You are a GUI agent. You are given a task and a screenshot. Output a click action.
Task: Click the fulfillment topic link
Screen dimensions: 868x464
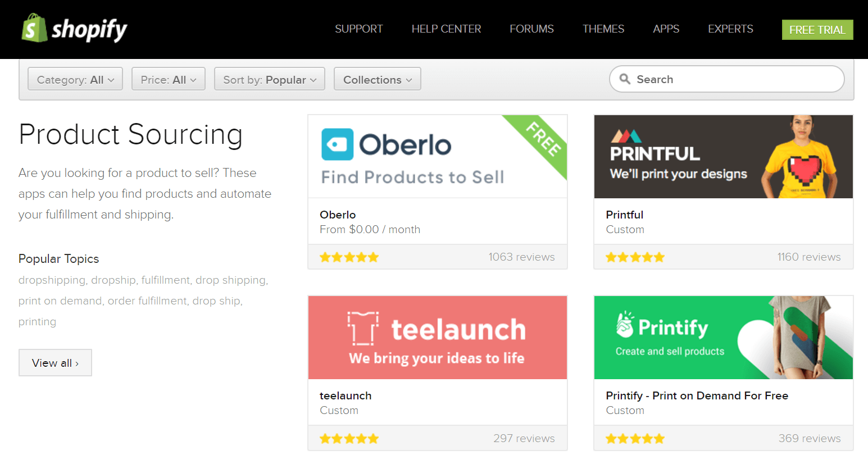(166, 280)
